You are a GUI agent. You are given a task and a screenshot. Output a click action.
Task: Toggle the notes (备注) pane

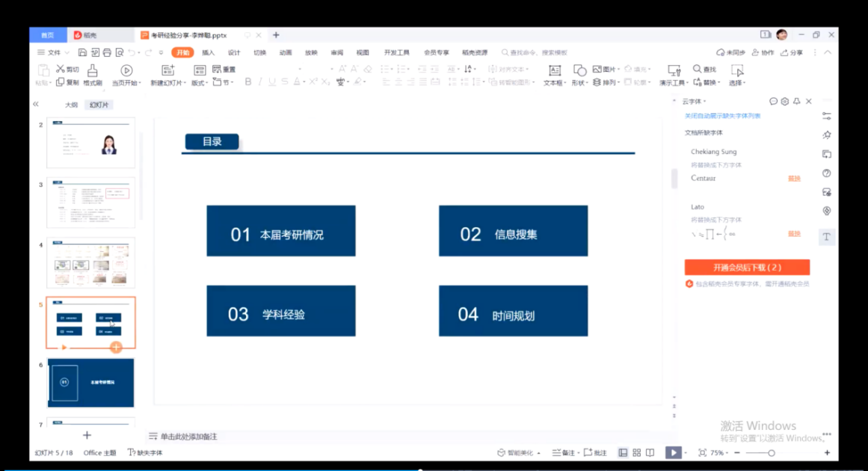pos(564,453)
